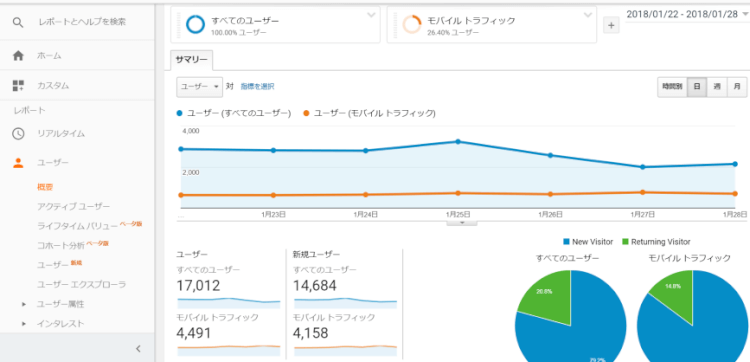
Task: Click the 1月27日 blue data point
Action: click(x=642, y=167)
